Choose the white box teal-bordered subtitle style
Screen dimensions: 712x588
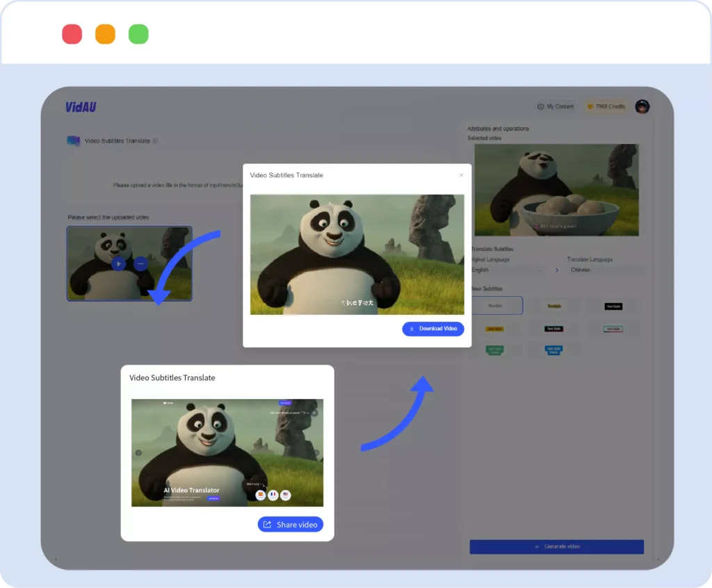613,329
